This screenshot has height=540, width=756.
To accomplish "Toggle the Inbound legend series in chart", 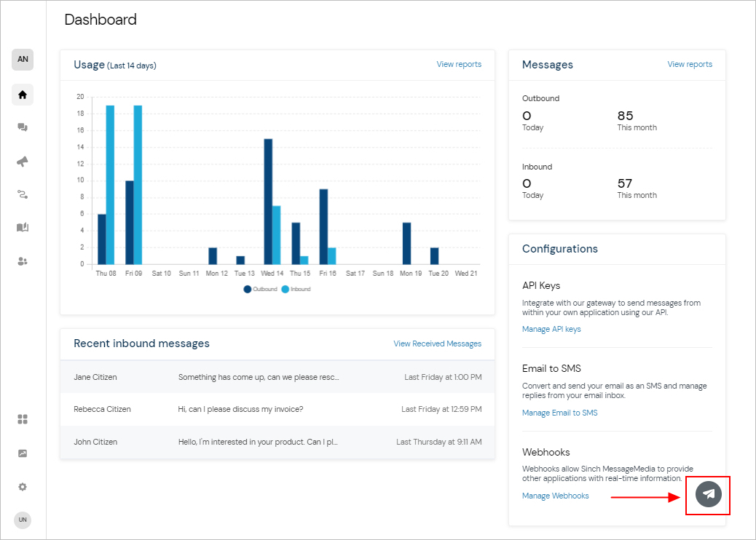I will [296, 289].
